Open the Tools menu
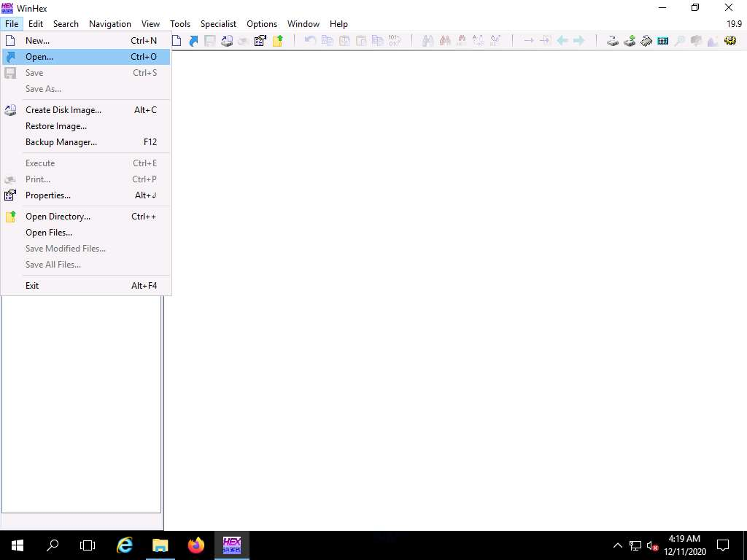Image resolution: width=747 pixels, height=560 pixels. [180, 24]
